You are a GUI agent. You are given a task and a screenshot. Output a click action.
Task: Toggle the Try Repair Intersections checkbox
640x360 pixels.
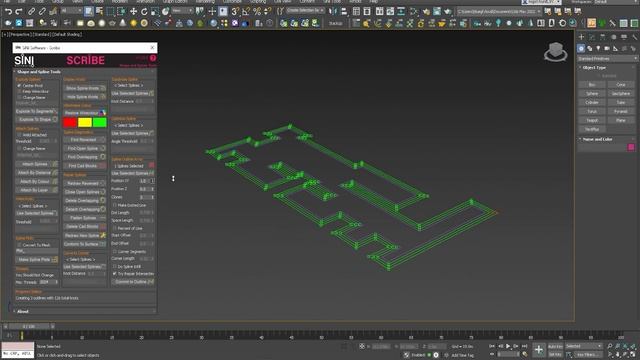point(115,273)
